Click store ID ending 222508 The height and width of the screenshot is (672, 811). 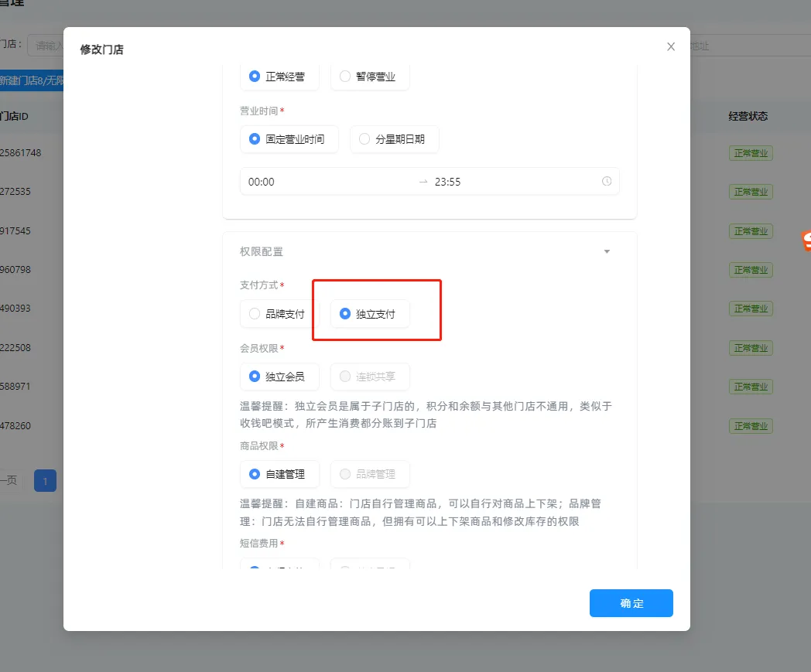click(15, 348)
